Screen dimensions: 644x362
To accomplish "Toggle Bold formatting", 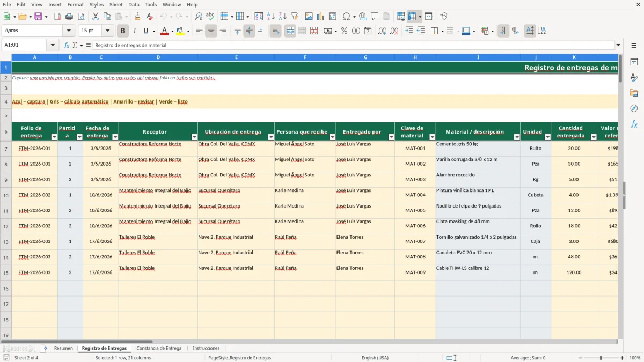I will pyautogui.click(x=122, y=31).
